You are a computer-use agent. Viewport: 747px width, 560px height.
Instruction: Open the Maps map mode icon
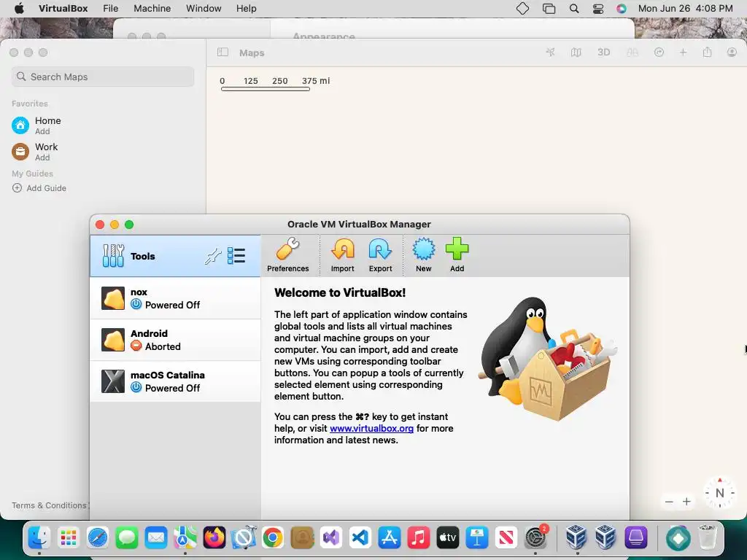click(x=576, y=52)
